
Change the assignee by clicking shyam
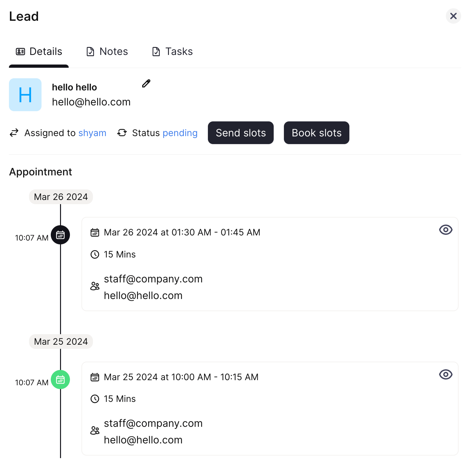pos(92,133)
